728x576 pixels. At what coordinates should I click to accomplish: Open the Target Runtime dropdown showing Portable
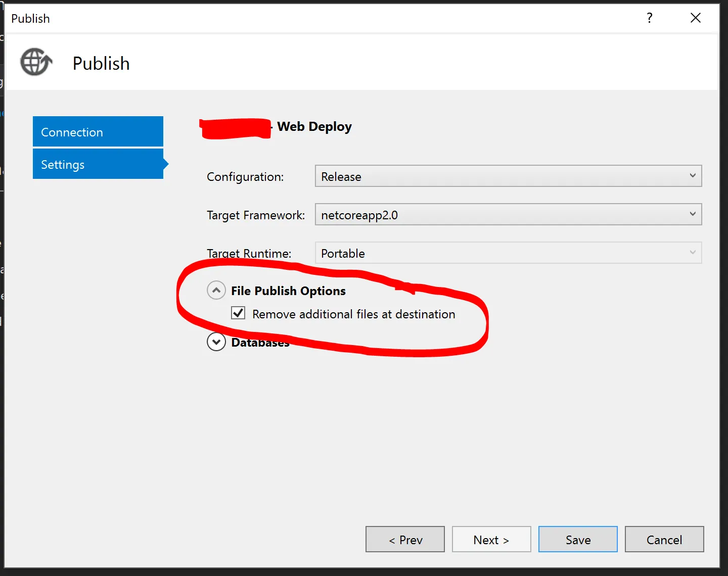[508, 253]
